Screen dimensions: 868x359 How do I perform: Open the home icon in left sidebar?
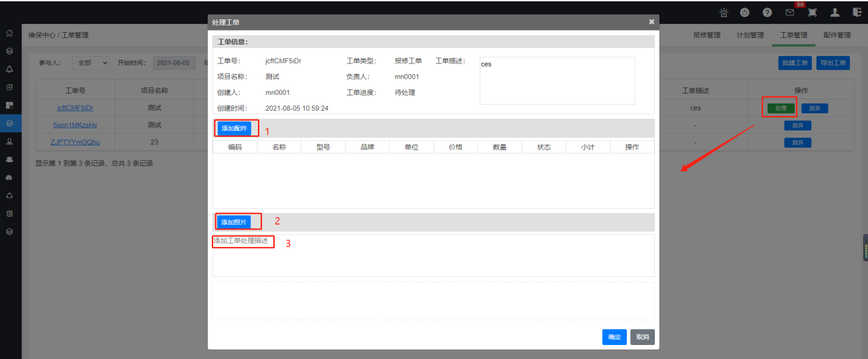(x=9, y=33)
